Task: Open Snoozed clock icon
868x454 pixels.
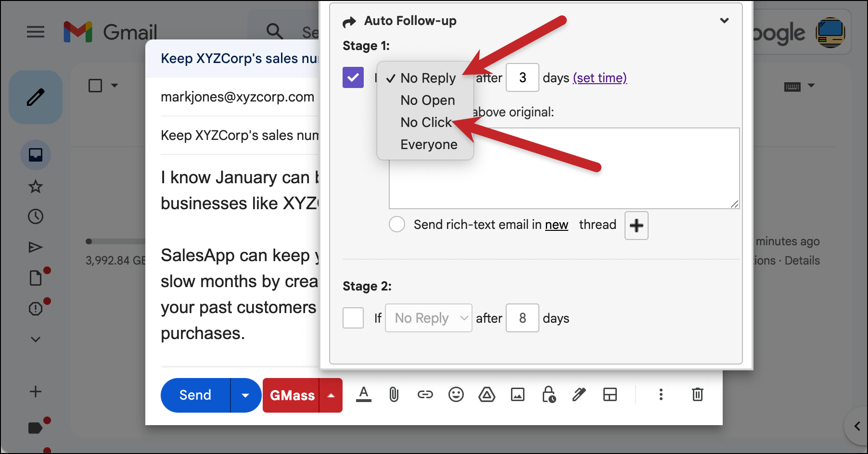Action: [x=36, y=216]
